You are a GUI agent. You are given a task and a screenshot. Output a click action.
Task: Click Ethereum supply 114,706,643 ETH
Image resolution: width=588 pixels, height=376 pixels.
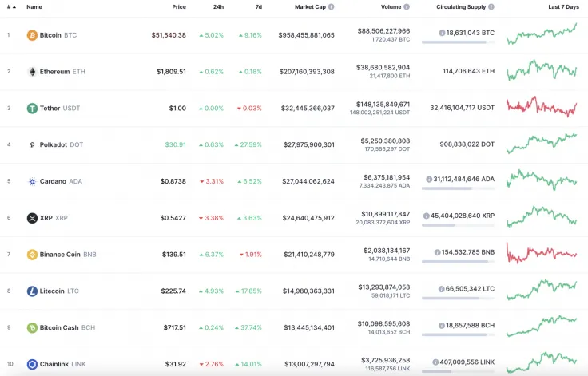(x=469, y=71)
